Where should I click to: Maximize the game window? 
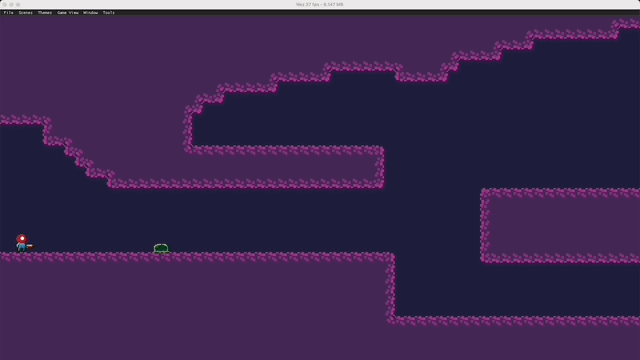pos(18,4)
